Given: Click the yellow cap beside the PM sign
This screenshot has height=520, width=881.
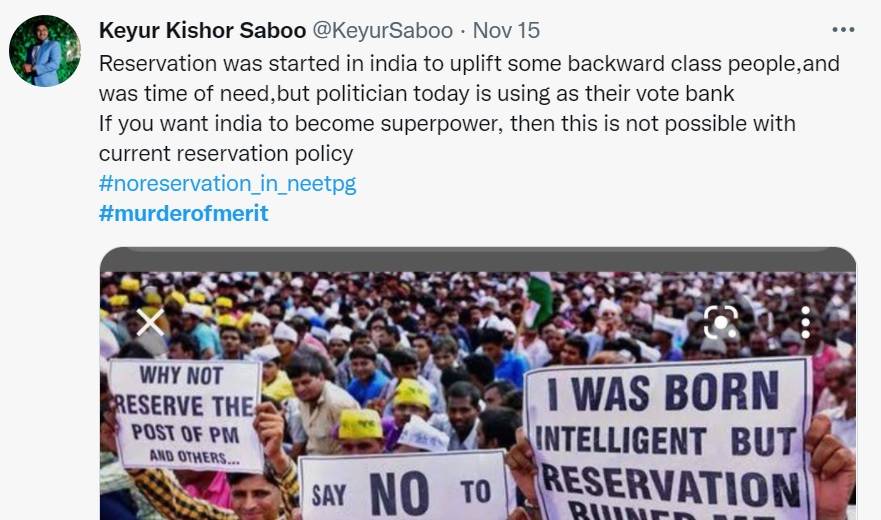Looking at the screenshot, I should (x=360, y=425).
